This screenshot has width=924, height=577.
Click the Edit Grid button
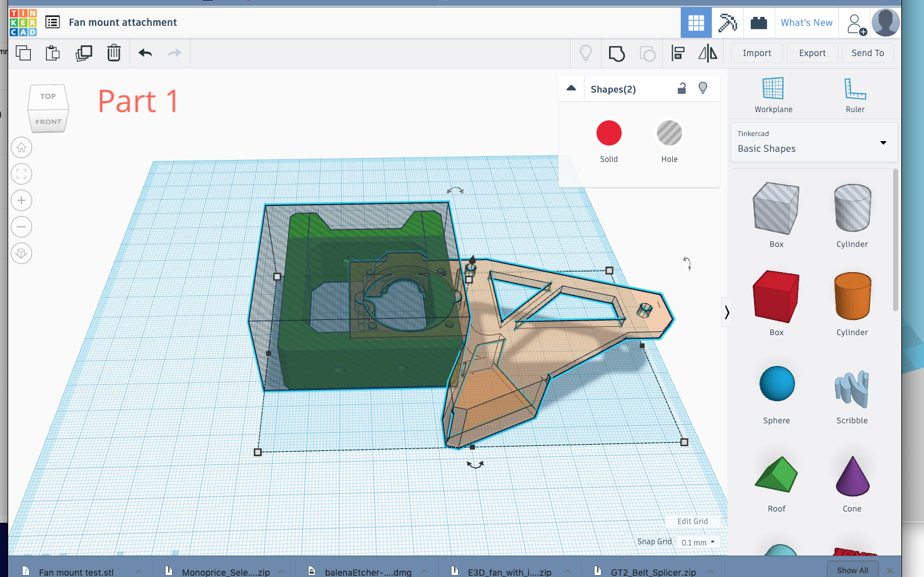pyautogui.click(x=693, y=522)
